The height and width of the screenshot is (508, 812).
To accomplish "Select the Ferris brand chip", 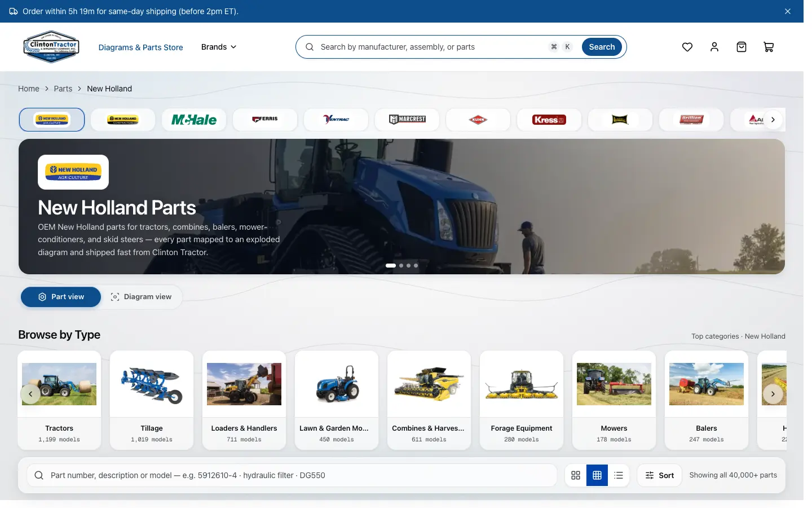I will (x=265, y=120).
